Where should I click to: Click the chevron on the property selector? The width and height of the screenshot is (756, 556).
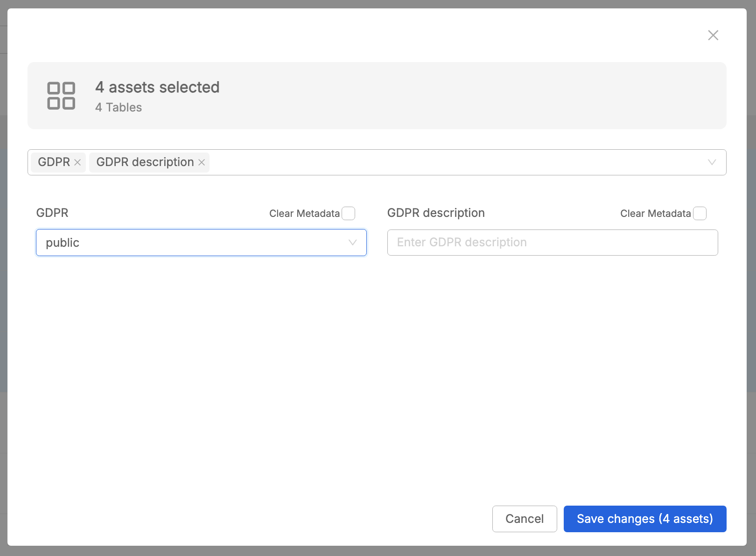tap(711, 162)
